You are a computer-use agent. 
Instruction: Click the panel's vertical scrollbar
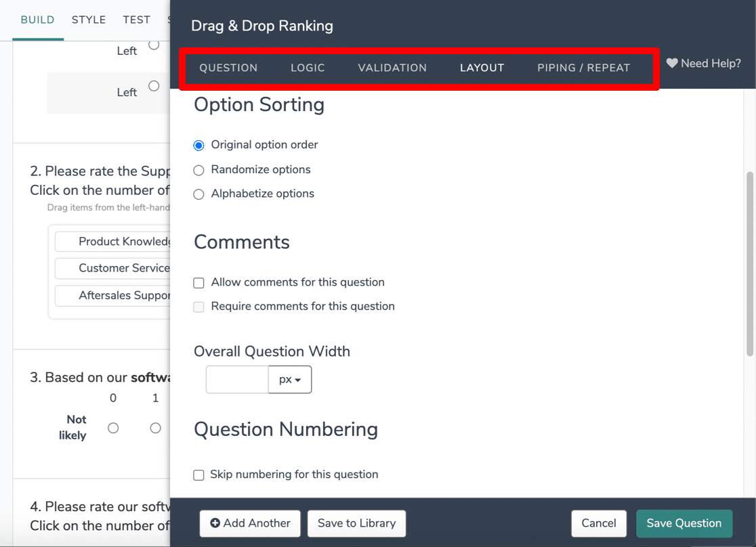[x=750, y=263]
